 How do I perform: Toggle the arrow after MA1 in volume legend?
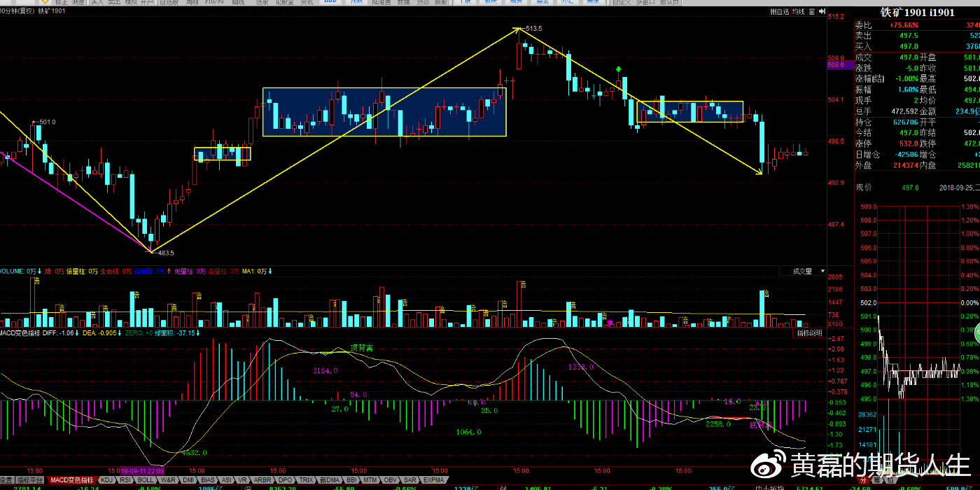click(270, 271)
